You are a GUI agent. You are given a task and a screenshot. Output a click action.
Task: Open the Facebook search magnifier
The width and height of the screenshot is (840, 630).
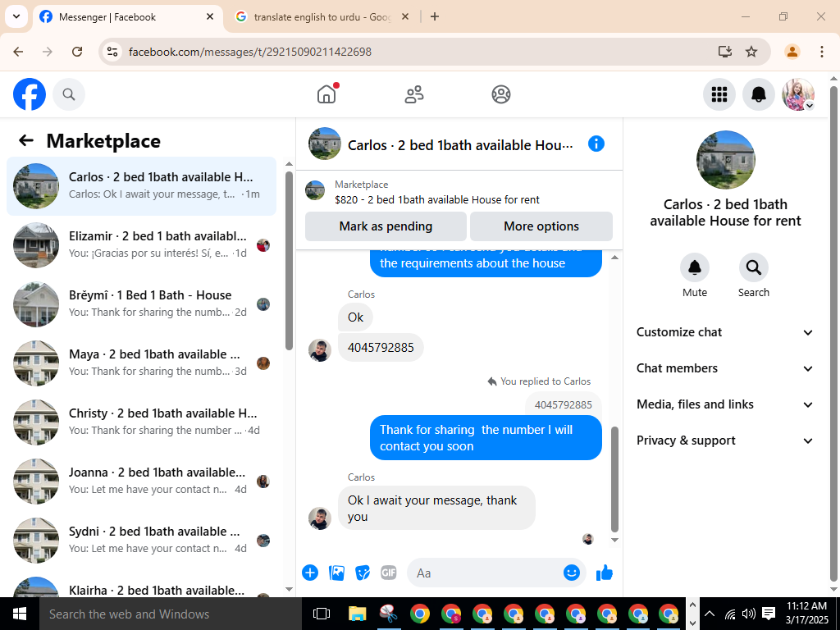69,94
